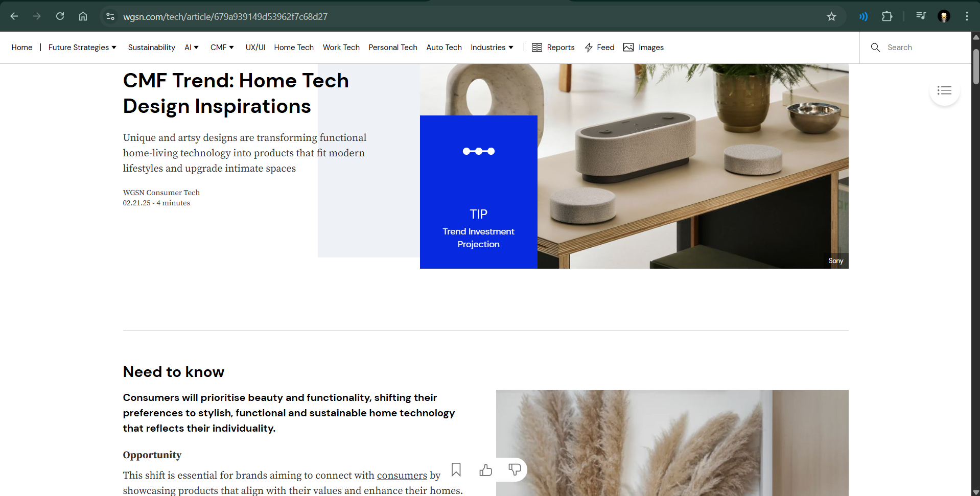980x496 pixels.
Task: Expand the Future Strategies dropdown
Action: point(82,47)
